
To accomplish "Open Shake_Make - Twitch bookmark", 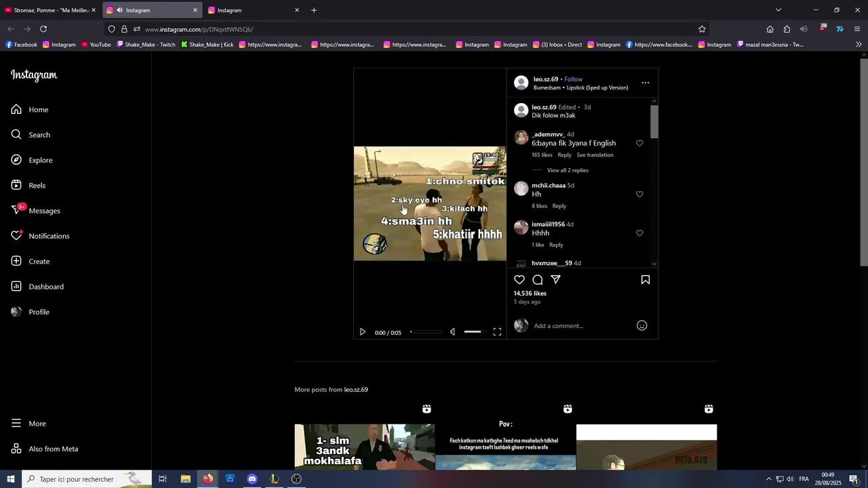I will point(146,45).
